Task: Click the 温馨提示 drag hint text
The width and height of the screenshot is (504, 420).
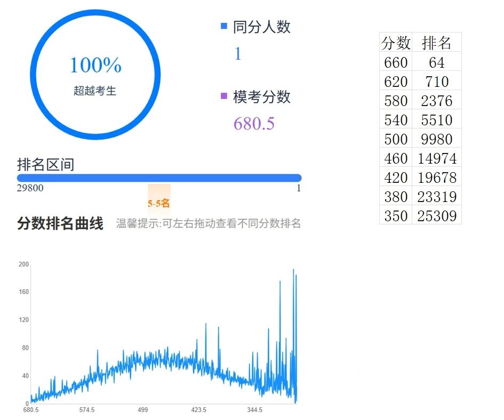Action: point(208,224)
